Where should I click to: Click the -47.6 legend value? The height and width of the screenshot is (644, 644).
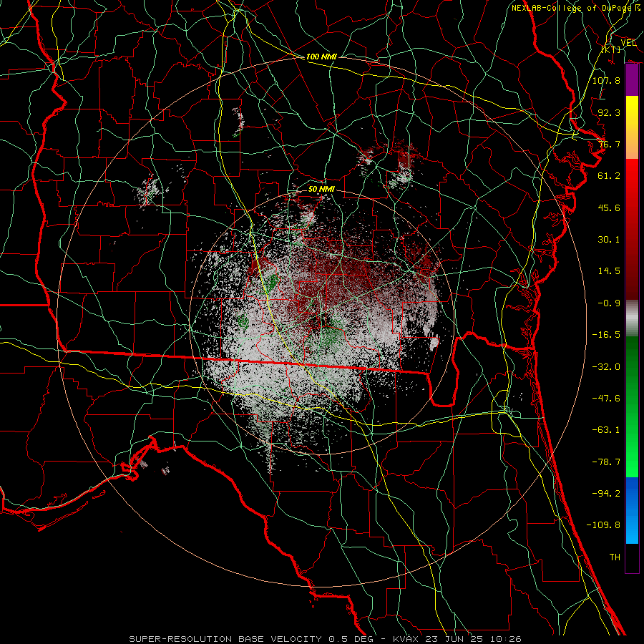pyautogui.click(x=606, y=398)
